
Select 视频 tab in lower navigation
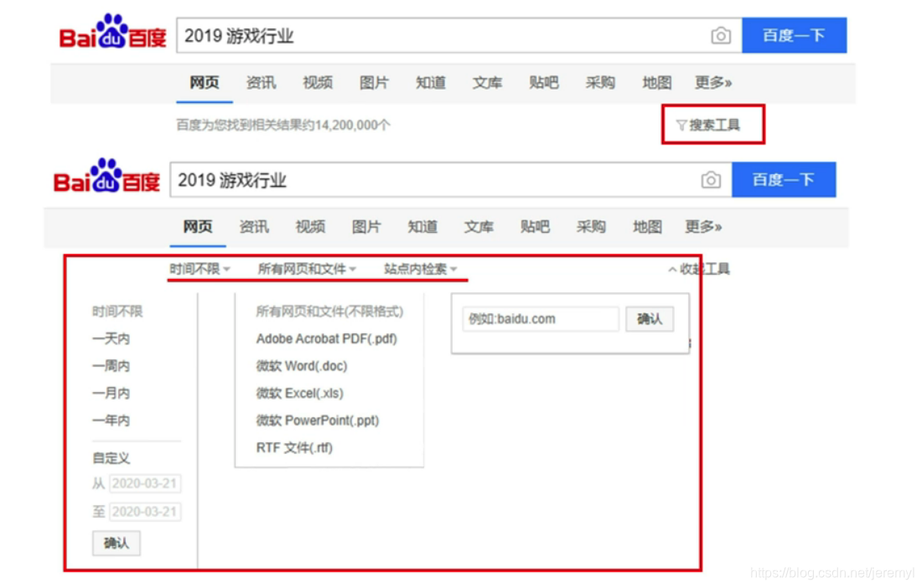(x=310, y=227)
